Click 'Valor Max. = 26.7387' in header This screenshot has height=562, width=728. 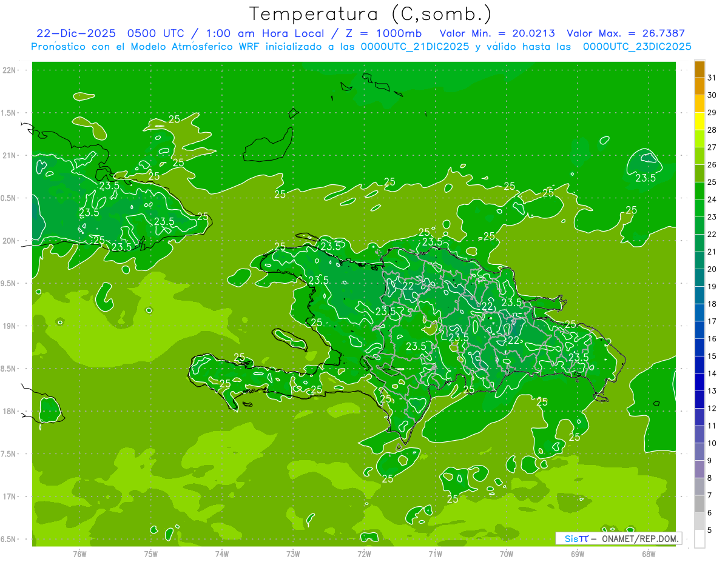pyautogui.click(x=627, y=33)
